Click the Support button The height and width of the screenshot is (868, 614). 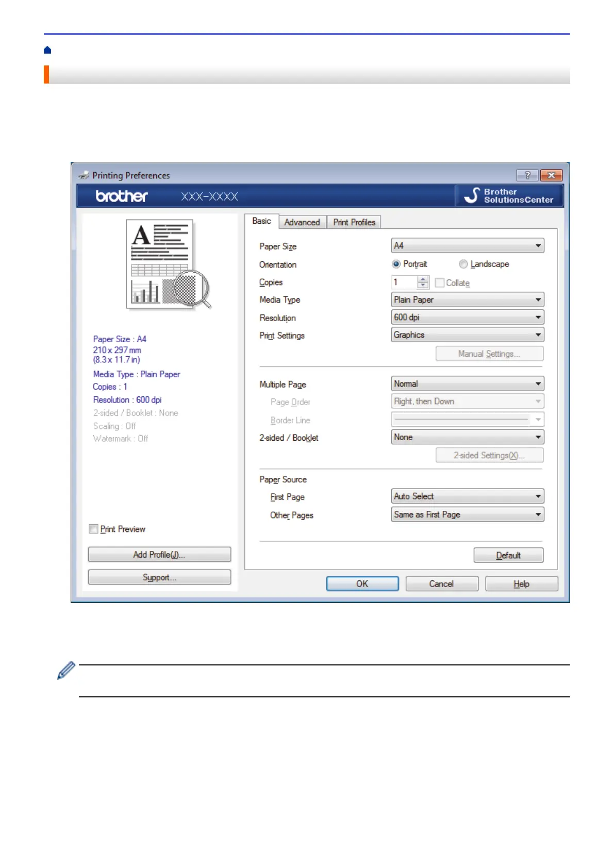tap(159, 577)
